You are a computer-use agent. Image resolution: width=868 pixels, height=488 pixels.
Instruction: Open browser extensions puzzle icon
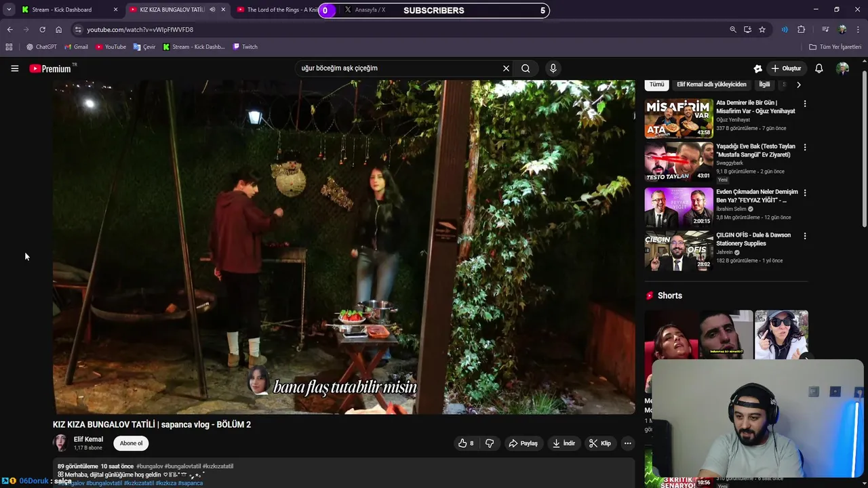click(x=802, y=30)
